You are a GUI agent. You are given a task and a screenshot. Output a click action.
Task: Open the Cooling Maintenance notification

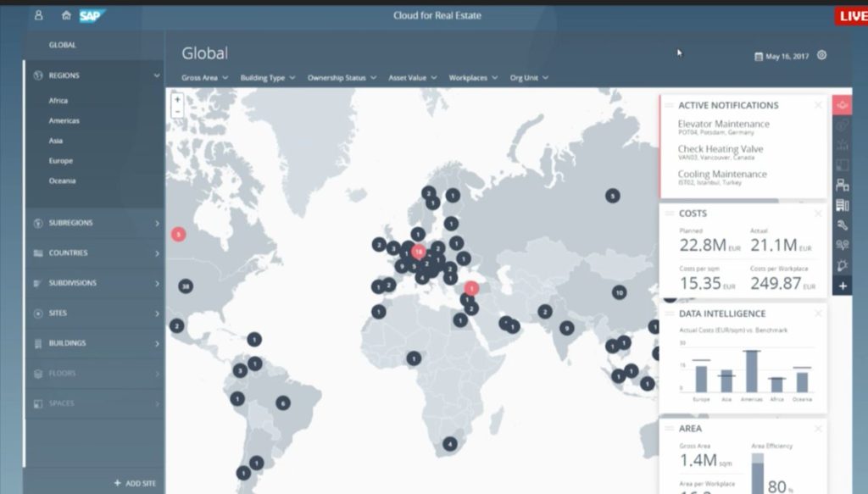click(x=722, y=177)
